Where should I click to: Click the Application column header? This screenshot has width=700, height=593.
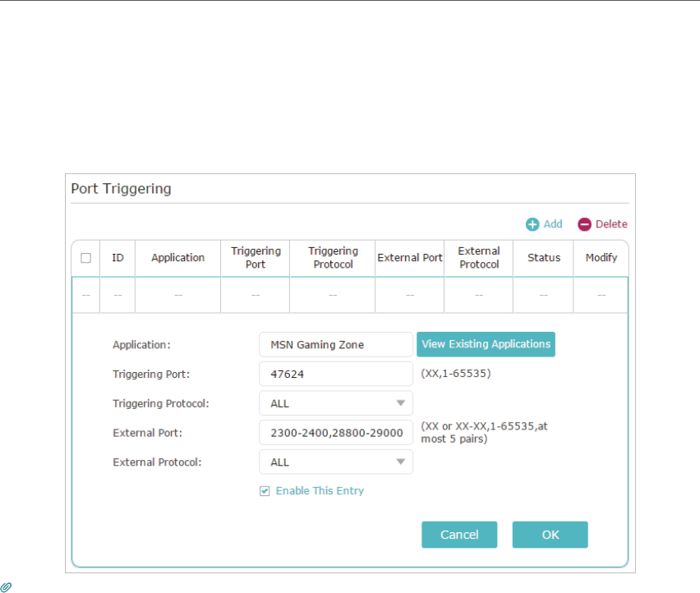tap(177, 258)
